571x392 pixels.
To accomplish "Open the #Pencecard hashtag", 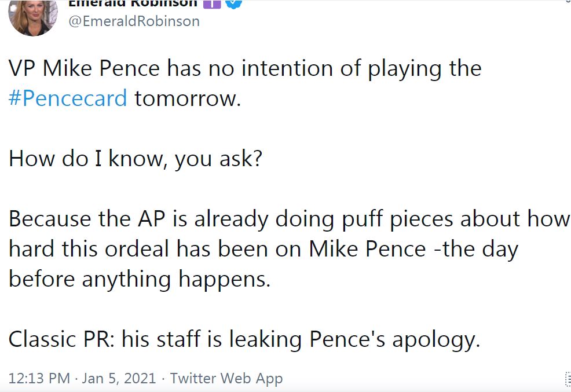I will (x=68, y=98).
